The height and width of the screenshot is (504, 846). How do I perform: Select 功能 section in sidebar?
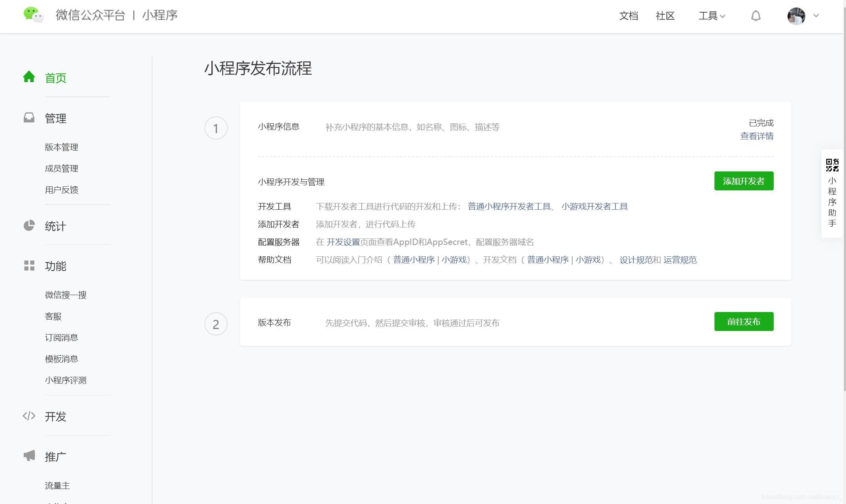coord(56,266)
